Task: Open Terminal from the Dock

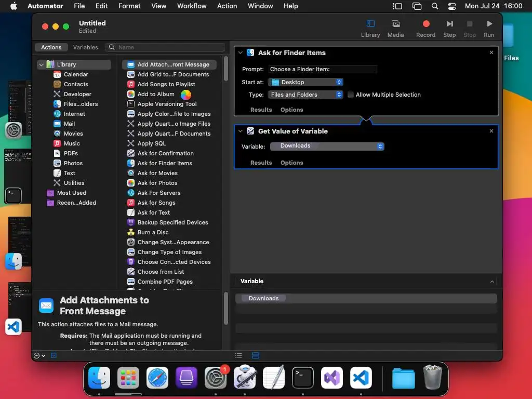Action: [303, 378]
